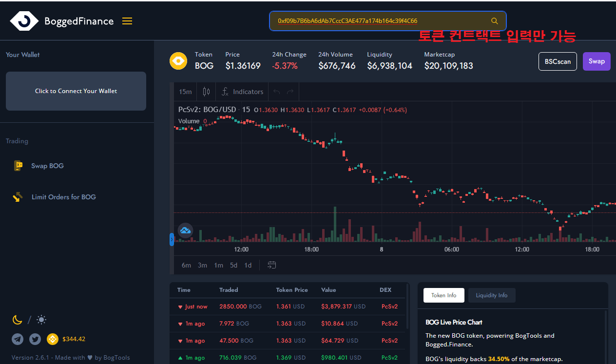616x364 pixels.
Task: Open the Indicators menu
Action: pyautogui.click(x=242, y=92)
